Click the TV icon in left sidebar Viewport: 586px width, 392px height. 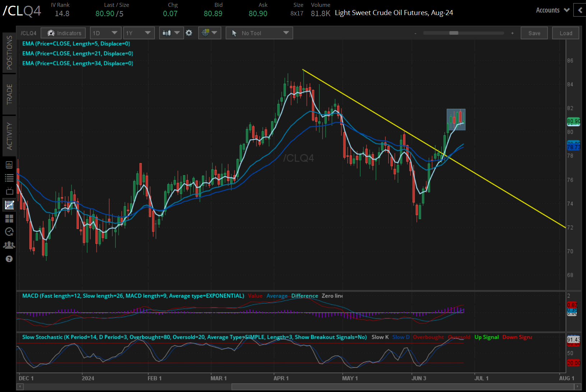pos(9,191)
